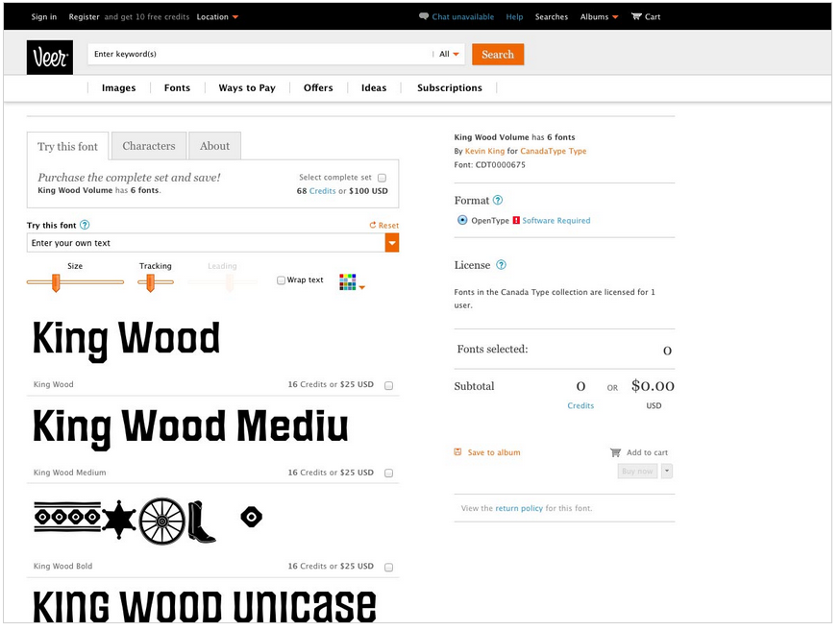Click the King Wood Unicase preview
Viewport: 840px width, 631px height.
[x=204, y=606]
